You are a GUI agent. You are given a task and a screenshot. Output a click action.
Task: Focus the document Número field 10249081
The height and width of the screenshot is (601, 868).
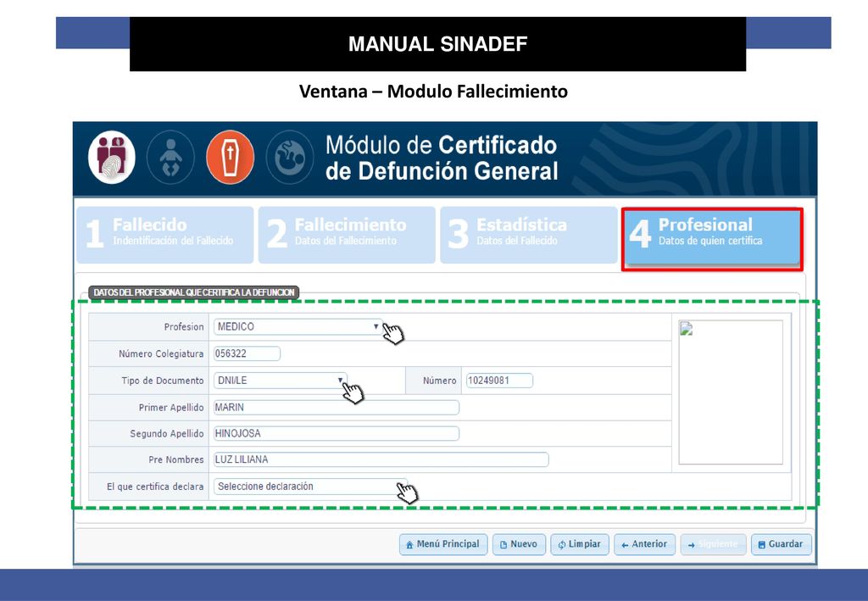(x=499, y=381)
